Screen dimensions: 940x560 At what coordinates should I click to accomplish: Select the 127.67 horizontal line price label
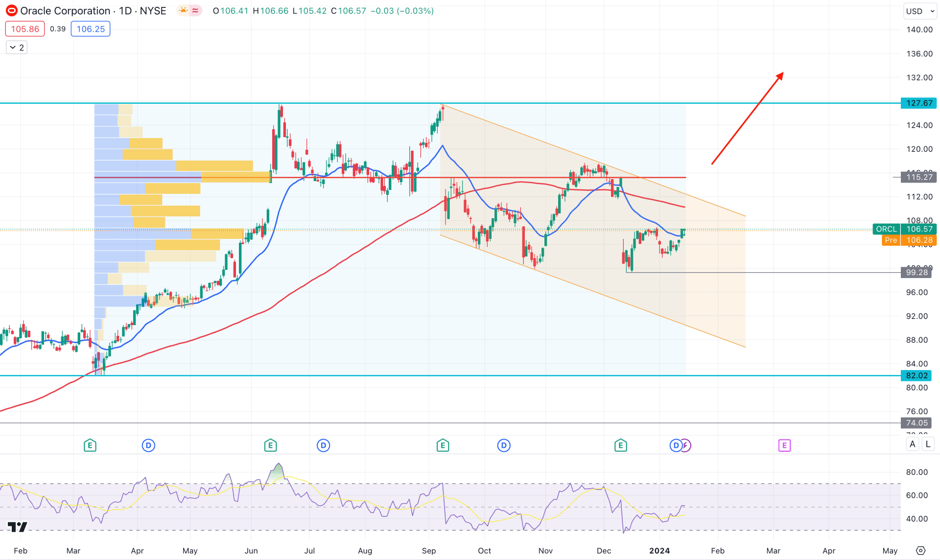(x=918, y=103)
